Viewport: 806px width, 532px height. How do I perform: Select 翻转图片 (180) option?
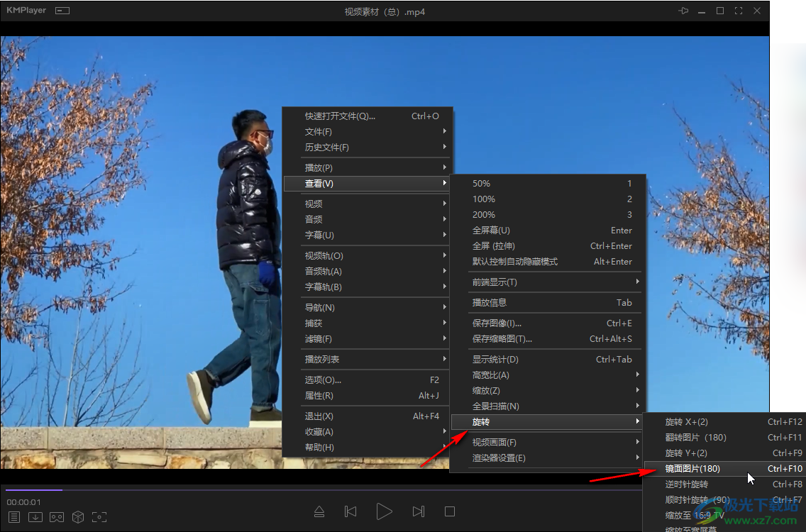coord(725,438)
